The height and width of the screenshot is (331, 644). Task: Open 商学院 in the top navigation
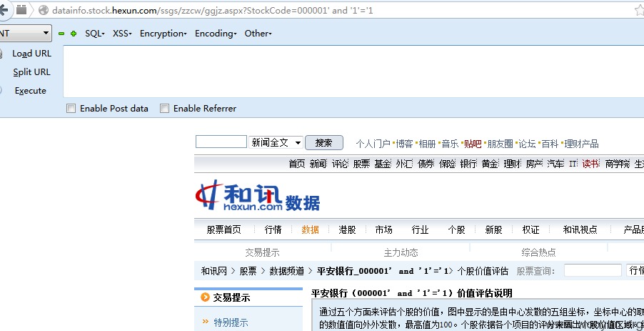point(618,164)
